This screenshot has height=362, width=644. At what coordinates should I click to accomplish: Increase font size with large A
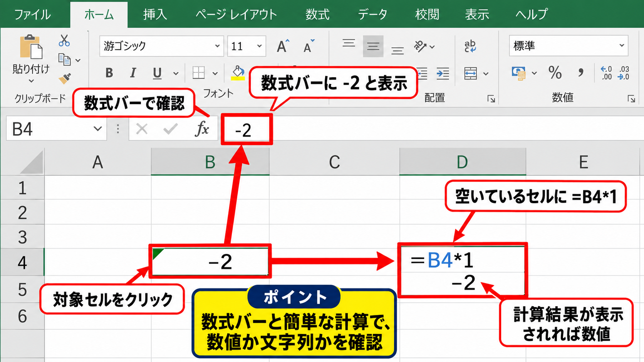point(283,46)
